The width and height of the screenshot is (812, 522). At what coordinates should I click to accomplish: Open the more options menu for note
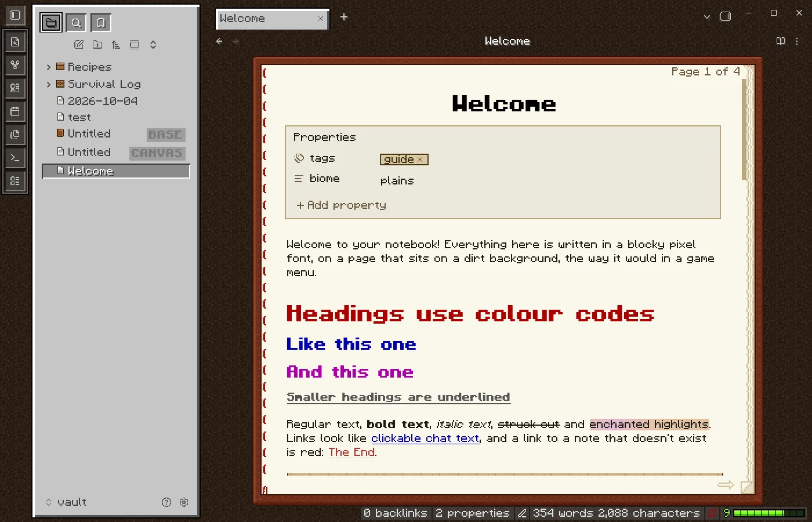tap(797, 41)
